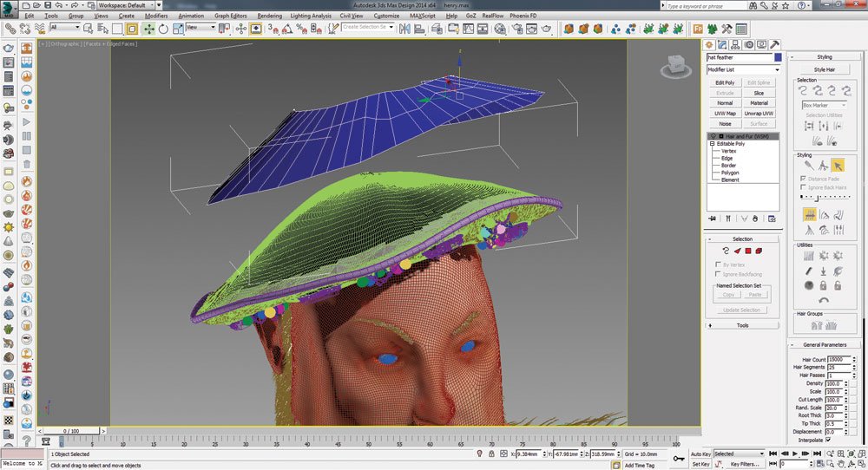Expand the Tools rollout
Screen dimensions: 868x470
742,326
